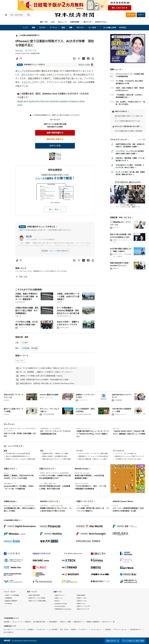Open 人事ウオッチ in the header
This screenshot has height=644, width=149.
tap(87, 22)
